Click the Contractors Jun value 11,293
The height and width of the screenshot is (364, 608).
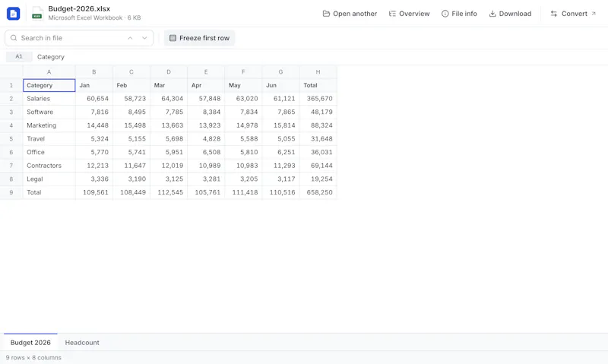(280, 166)
